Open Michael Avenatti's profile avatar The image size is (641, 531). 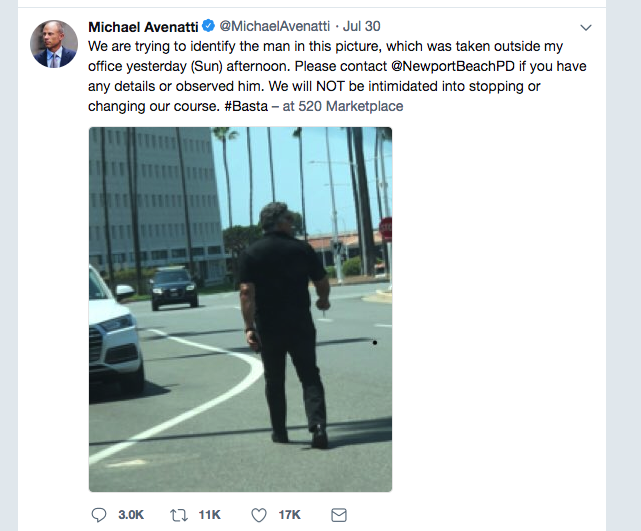[x=54, y=44]
